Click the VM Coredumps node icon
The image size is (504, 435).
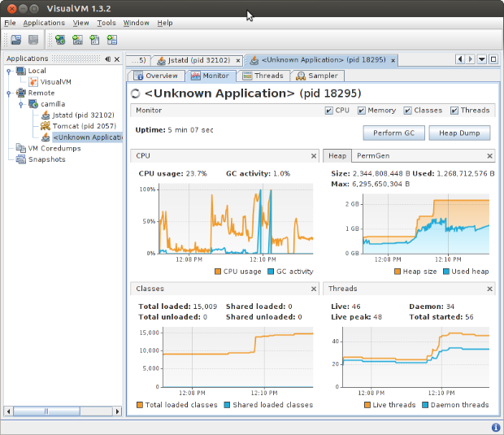pyautogui.click(x=20, y=148)
